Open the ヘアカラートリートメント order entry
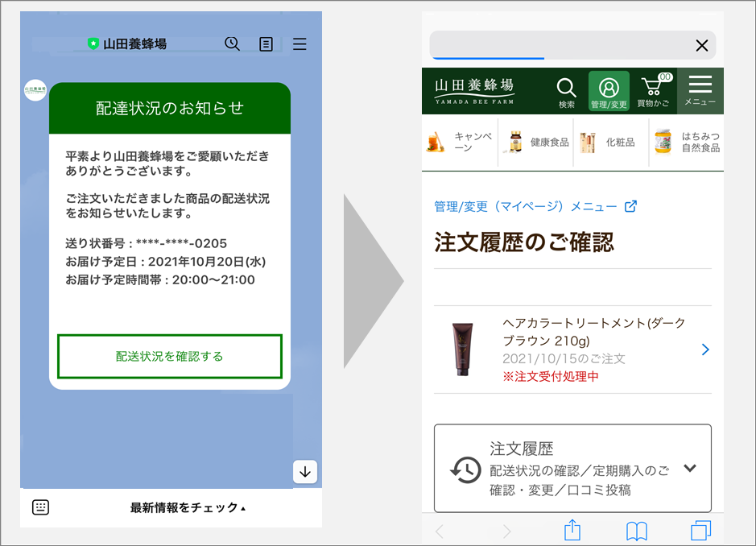This screenshot has height=546, width=756. click(572, 350)
